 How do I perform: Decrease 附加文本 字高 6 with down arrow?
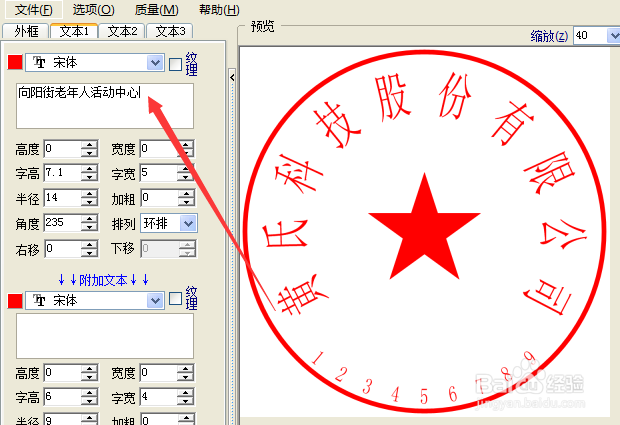coord(90,402)
